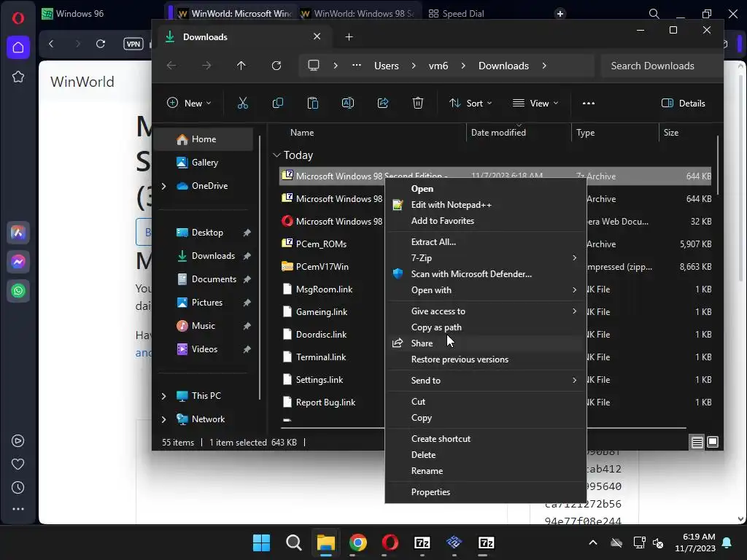Open the Speed Dial tab

[x=456, y=14]
